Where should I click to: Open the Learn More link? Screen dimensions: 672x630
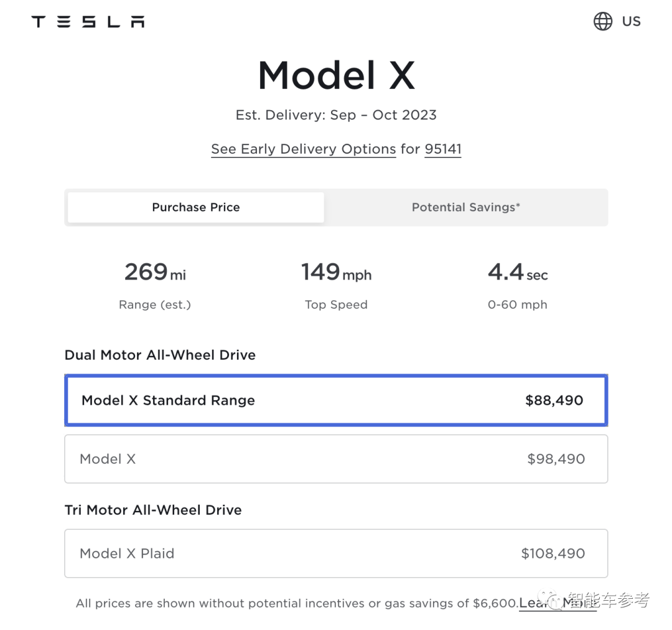pos(558,603)
